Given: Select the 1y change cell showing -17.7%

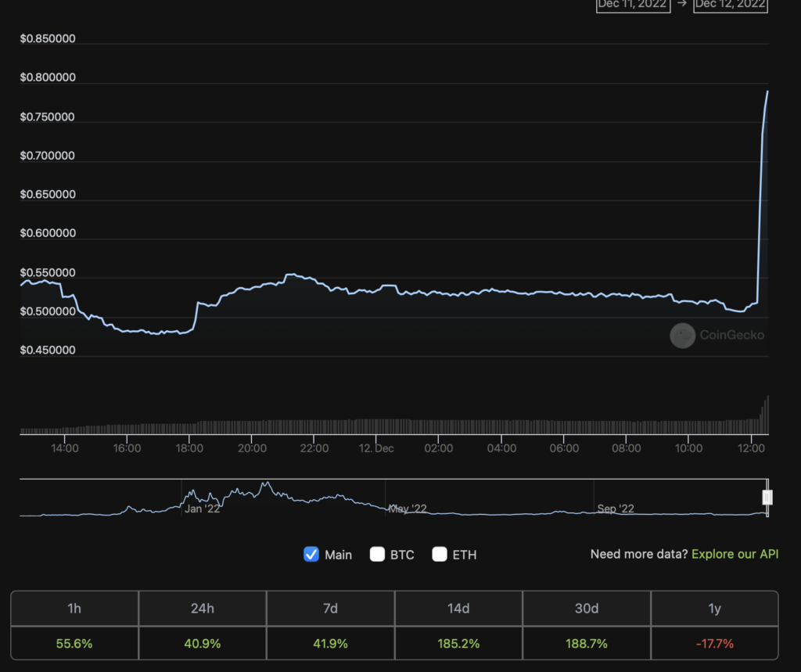Looking at the screenshot, I should (713, 643).
